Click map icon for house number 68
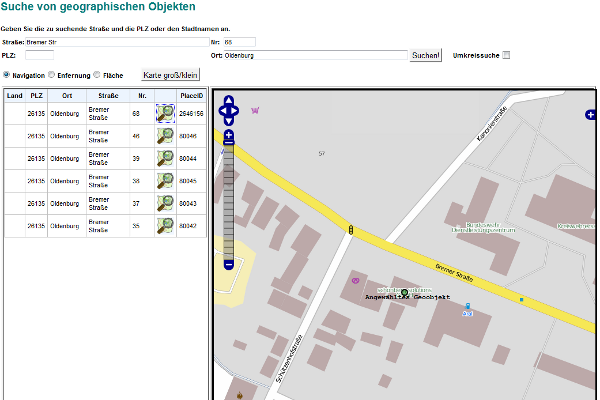 165,114
